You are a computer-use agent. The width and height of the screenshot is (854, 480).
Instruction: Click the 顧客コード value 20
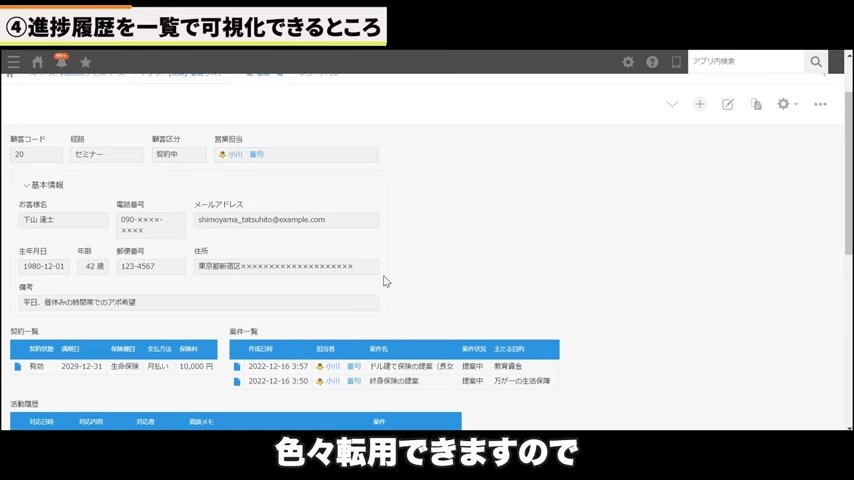point(36,155)
